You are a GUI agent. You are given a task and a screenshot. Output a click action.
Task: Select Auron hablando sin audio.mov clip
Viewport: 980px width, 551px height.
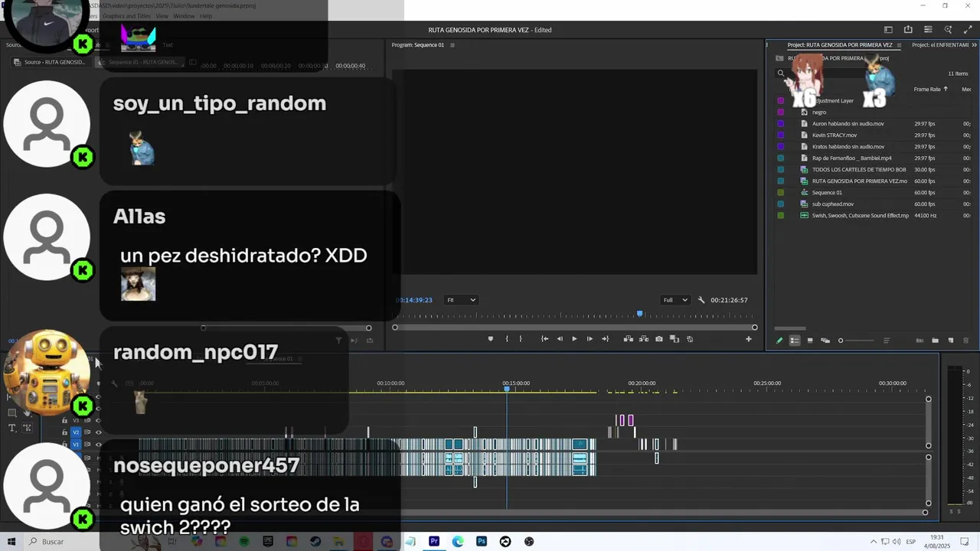[848, 124]
